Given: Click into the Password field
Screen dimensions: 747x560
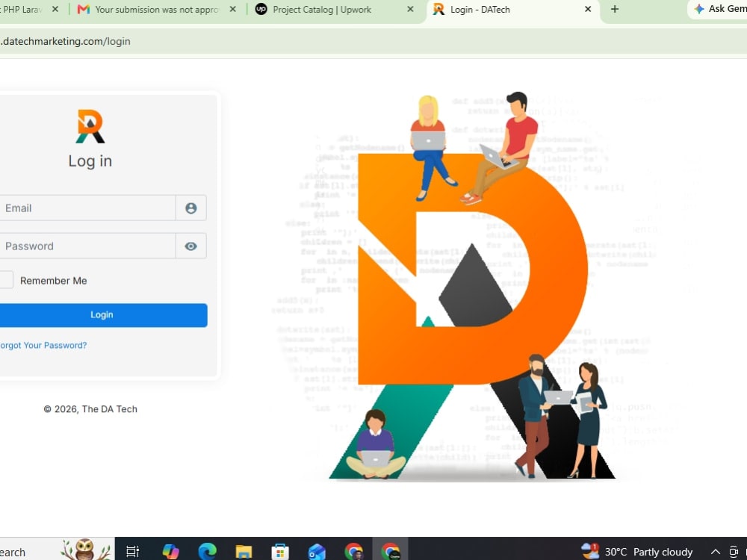Looking at the screenshot, I should 87,246.
